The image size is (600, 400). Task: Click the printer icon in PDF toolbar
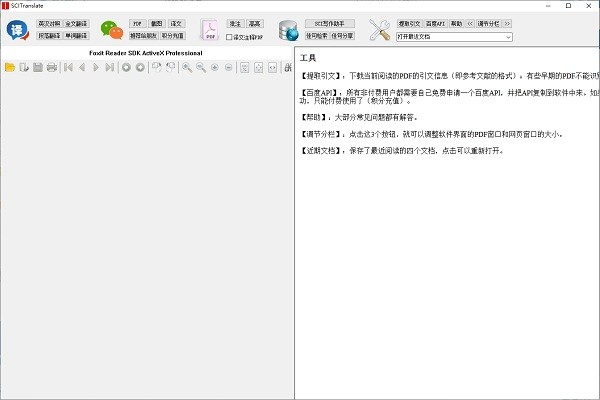51,67
